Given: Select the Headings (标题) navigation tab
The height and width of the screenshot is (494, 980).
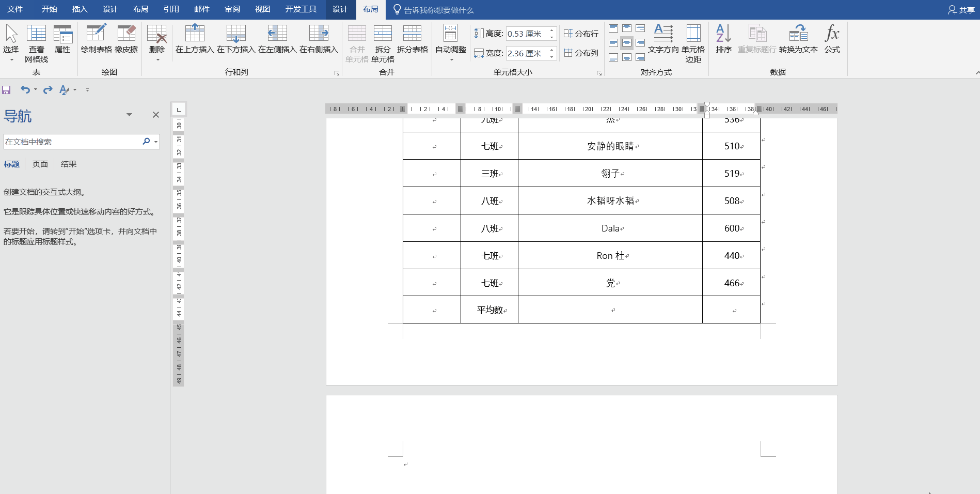Looking at the screenshot, I should [12, 164].
